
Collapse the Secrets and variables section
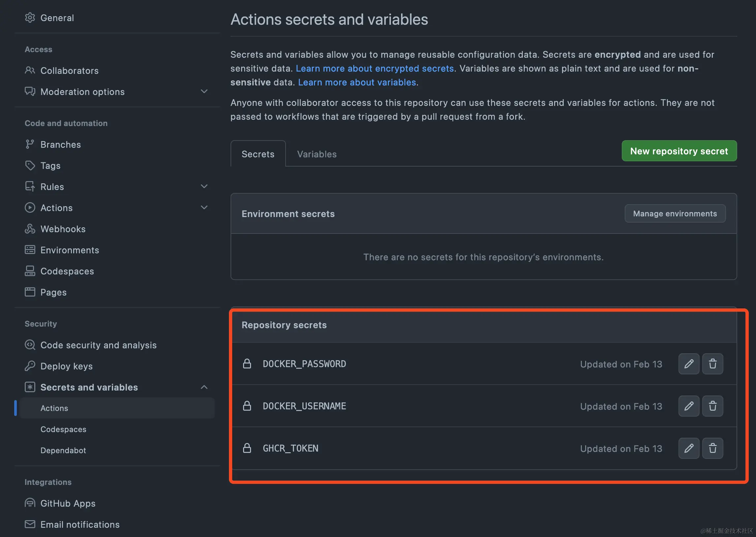pyautogui.click(x=204, y=387)
